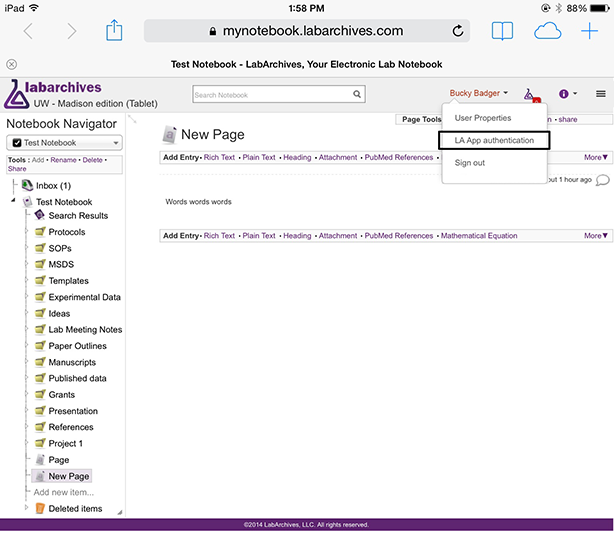Click the Rename notebook tool link

(63, 160)
